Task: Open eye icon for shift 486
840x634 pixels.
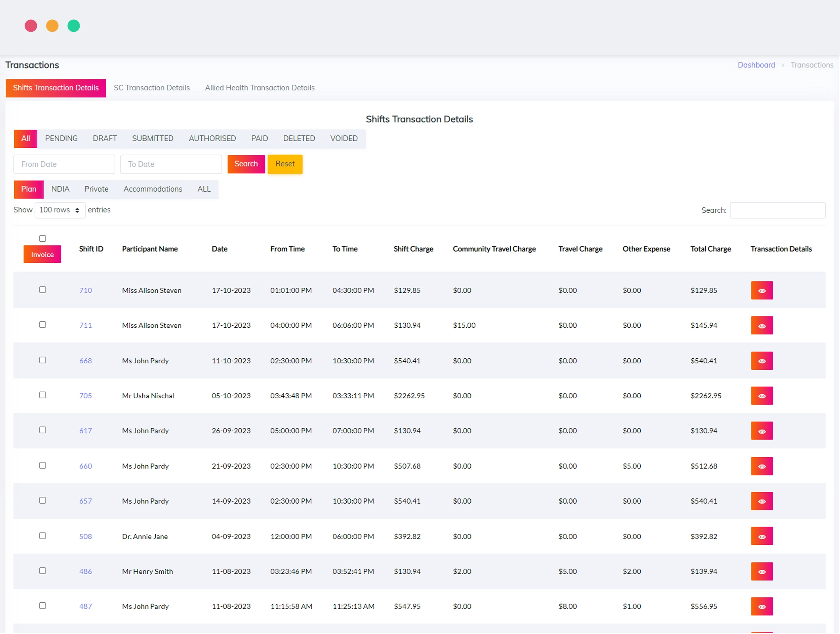Action: (x=762, y=571)
